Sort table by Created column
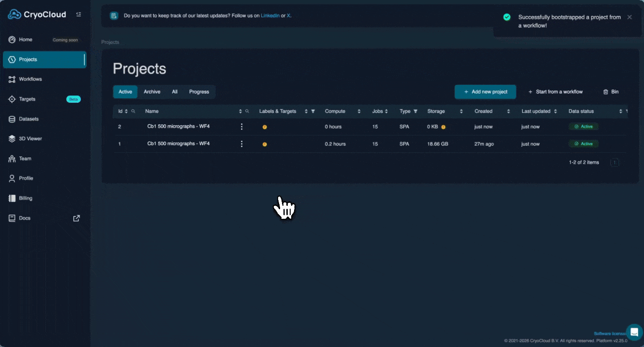644x347 pixels. (508, 111)
